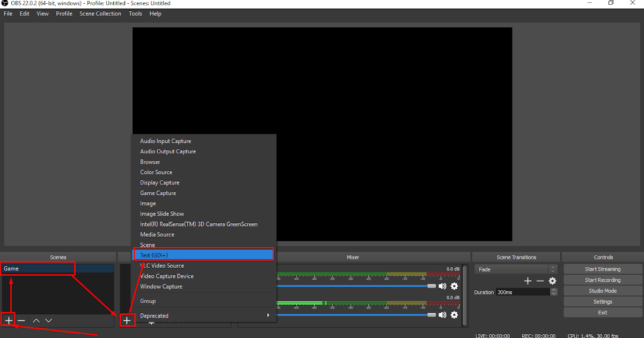Add a new scene with the plus icon
This screenshot has width=644, height=338.
[9, 320]
